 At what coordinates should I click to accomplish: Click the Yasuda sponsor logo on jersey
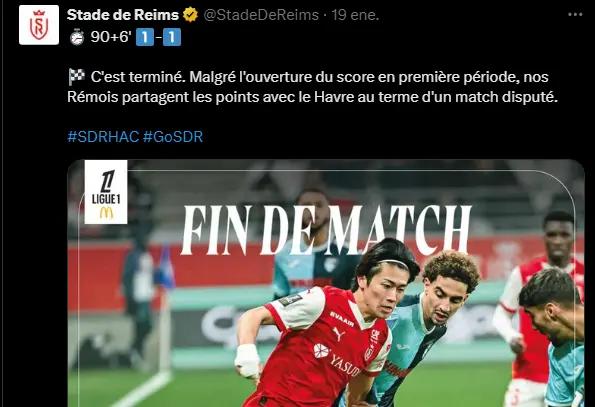pos(337,358)
